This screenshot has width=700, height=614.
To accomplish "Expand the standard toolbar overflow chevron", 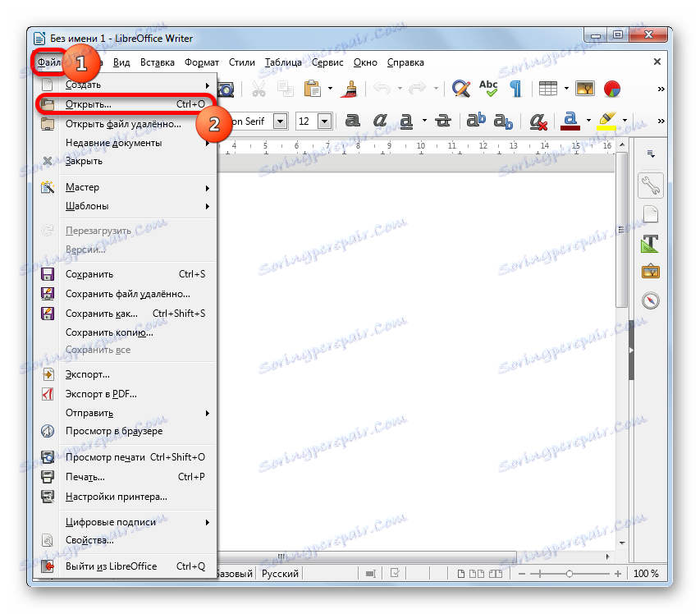I will pos(661,89).
